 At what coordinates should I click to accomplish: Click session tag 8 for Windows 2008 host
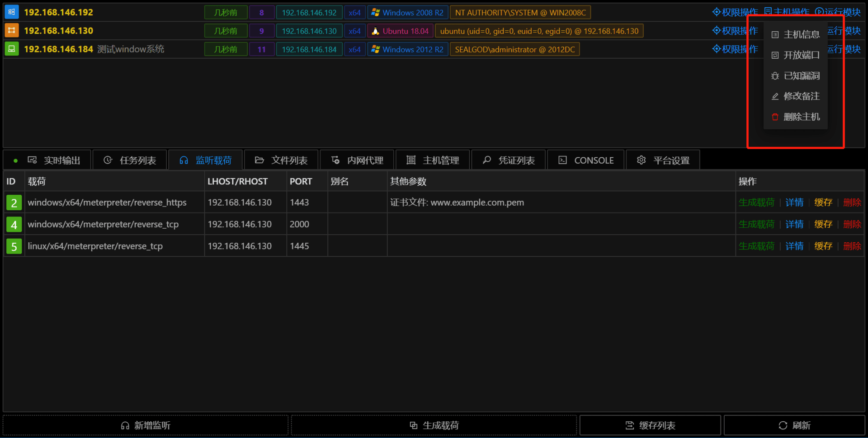[x=262, y=13]
